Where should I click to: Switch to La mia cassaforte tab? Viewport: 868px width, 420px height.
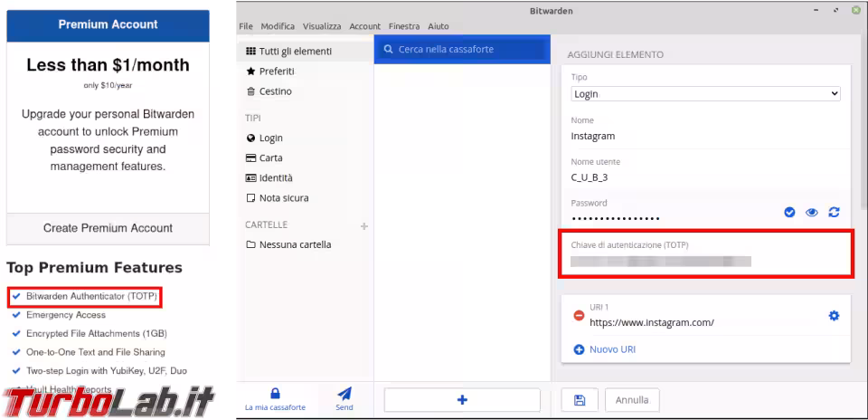[276, 398]
